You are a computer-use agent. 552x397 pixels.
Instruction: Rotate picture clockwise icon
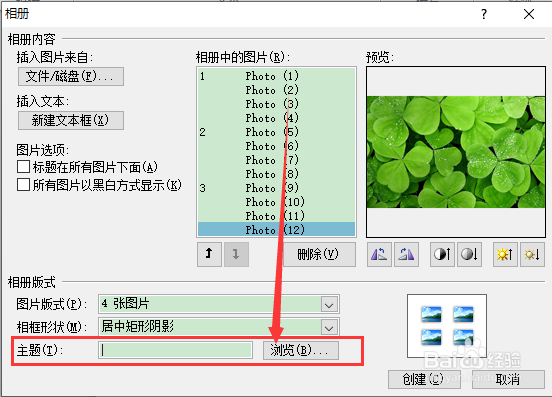[406, 254]
